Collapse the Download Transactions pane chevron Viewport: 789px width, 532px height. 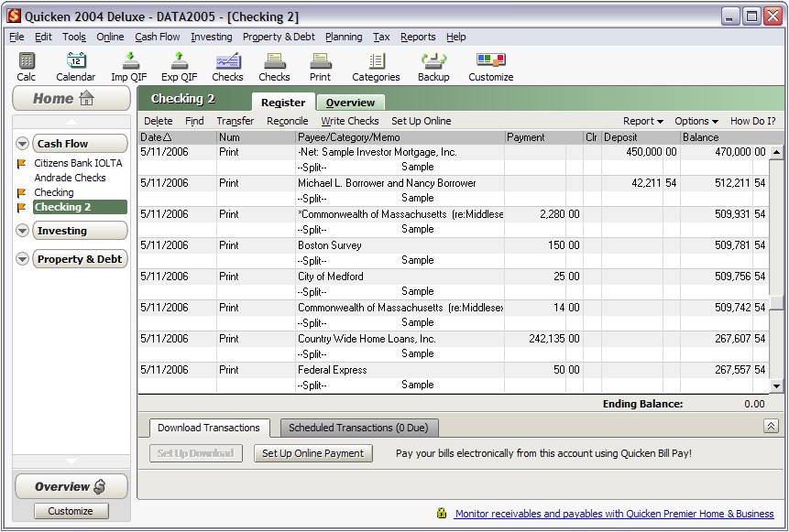[x=771, y=427]
